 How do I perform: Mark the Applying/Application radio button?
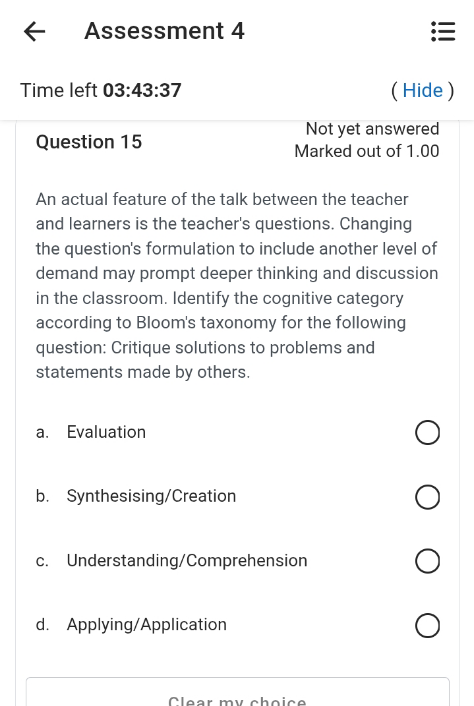427,625
